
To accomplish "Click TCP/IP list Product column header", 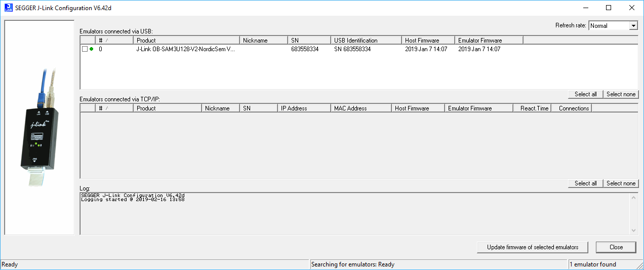I will coord(168,108).
